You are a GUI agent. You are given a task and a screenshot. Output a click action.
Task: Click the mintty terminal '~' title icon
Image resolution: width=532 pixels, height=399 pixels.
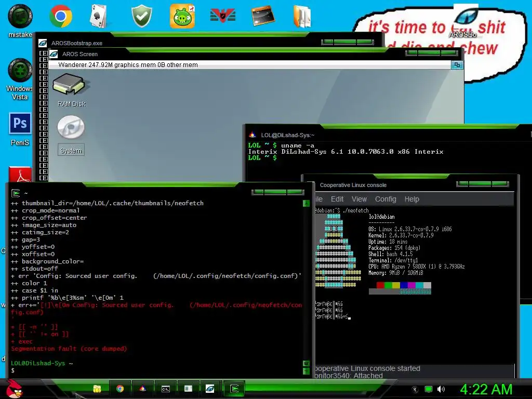[x=16, y=193]
